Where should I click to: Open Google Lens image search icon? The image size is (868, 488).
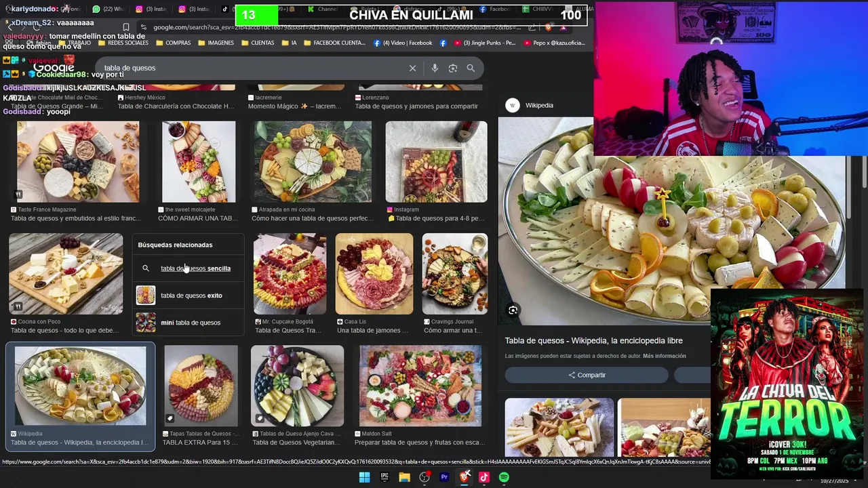coord(453,68)
